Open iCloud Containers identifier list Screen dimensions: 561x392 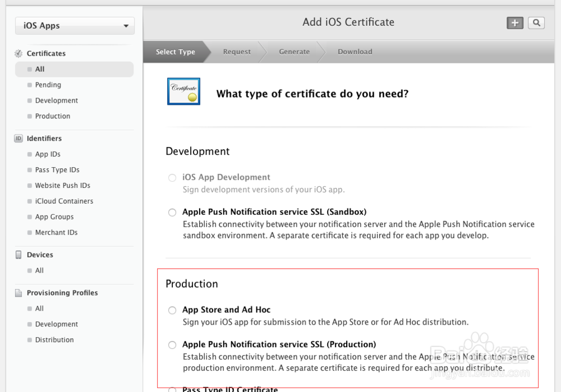(x=63, y=201)
